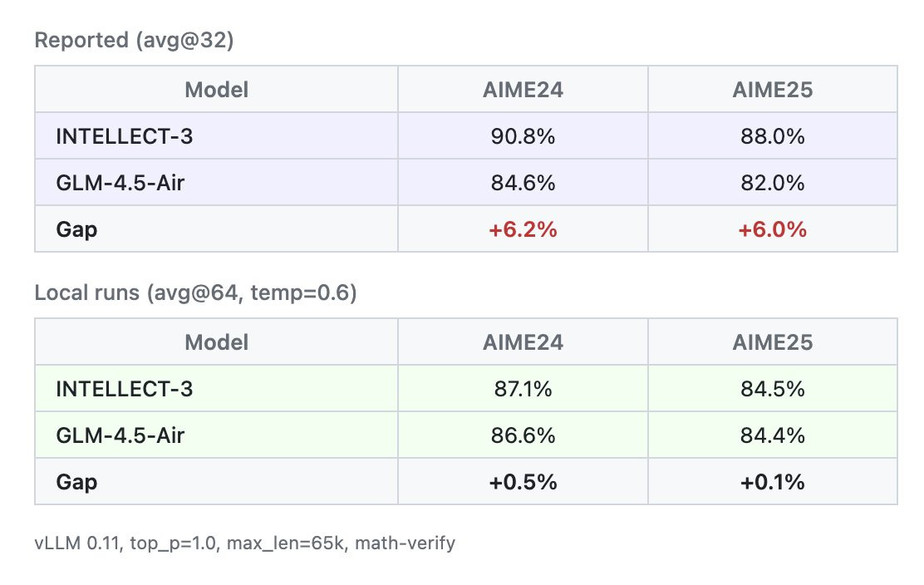Click the AIME24 header in Reported table
Viewport: 924px width, 585px height.
[523, 90]
